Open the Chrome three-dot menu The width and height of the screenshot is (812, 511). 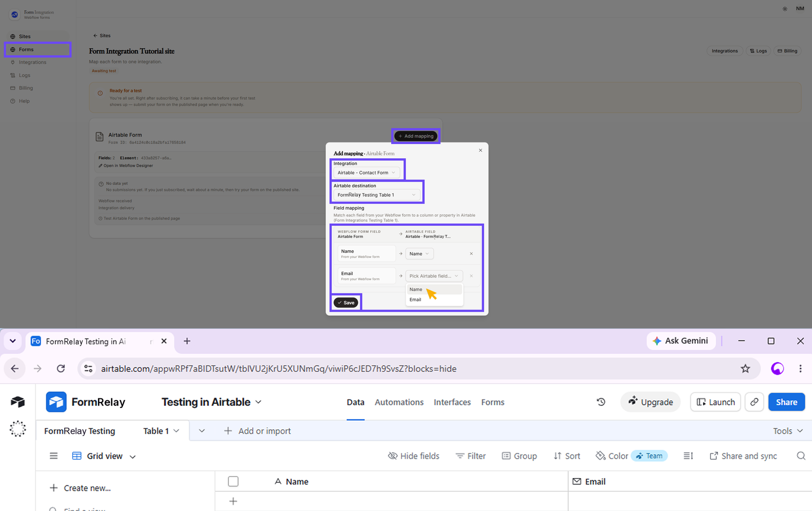pyautogui.click(x=800, y=369)
